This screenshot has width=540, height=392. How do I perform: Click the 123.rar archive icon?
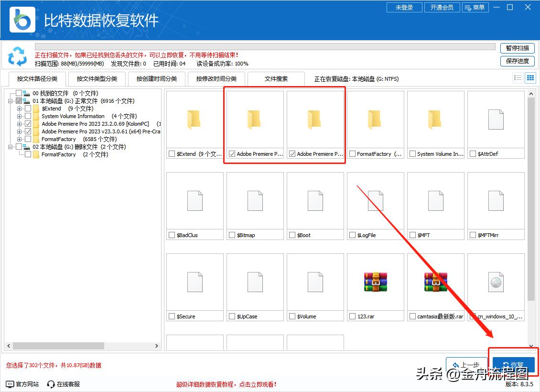point(375,282)
